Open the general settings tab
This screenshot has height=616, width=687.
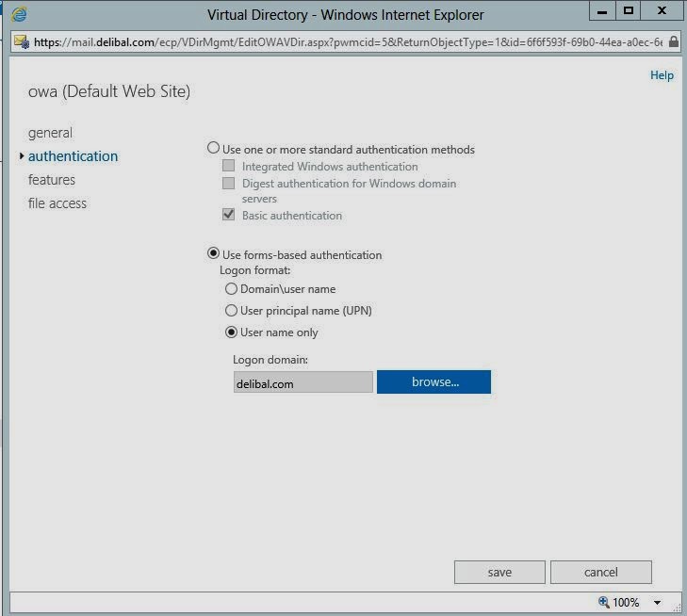(x=50, y=133)
